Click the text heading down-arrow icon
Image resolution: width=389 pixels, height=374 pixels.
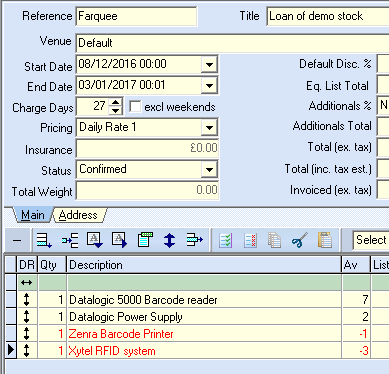[x=95, y=240]
